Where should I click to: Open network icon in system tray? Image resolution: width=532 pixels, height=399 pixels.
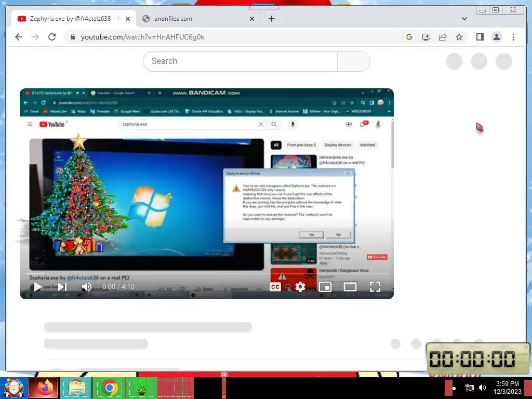coord(470,388)
